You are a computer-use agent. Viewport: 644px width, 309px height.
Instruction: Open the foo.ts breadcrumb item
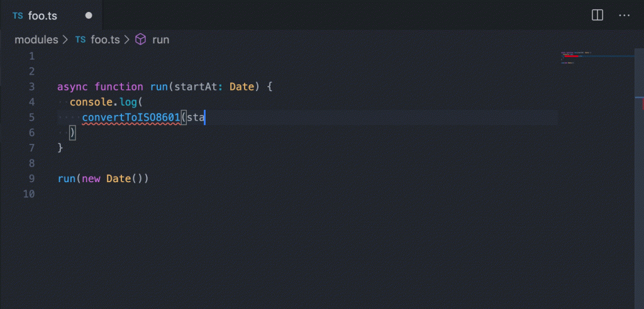click(x=105, y=40)
